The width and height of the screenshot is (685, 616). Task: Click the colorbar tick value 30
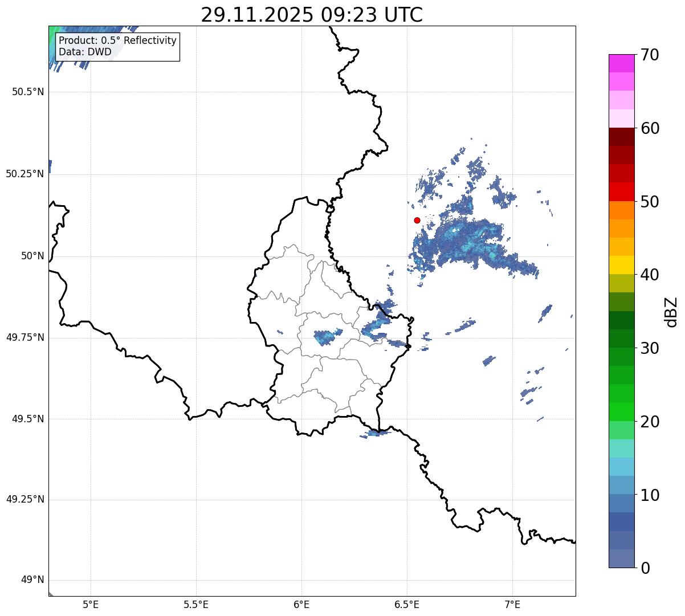pyautogui.click(x=650, y=348)
